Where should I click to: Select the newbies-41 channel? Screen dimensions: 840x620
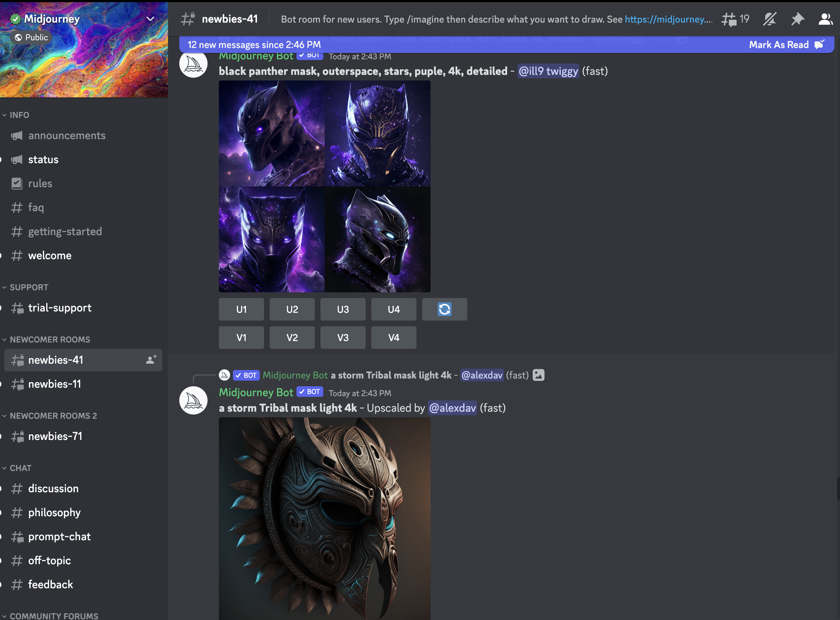[x=83, y=360]
